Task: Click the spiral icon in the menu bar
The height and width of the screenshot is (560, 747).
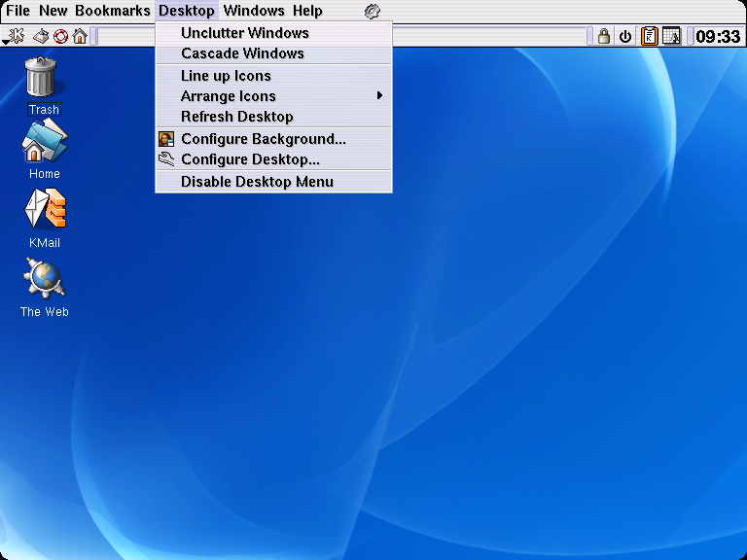Action: point(373,11)
